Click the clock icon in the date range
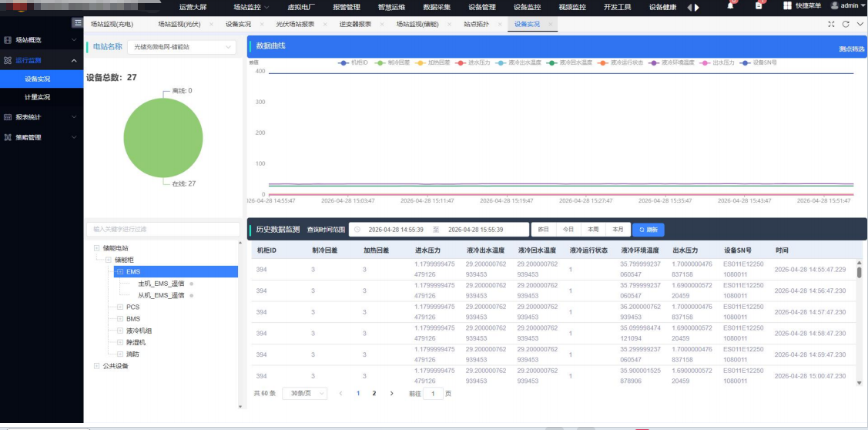Image resolution: width=868 pixels, height=430 pixels. pyautogui.click(x=357, y=230)
